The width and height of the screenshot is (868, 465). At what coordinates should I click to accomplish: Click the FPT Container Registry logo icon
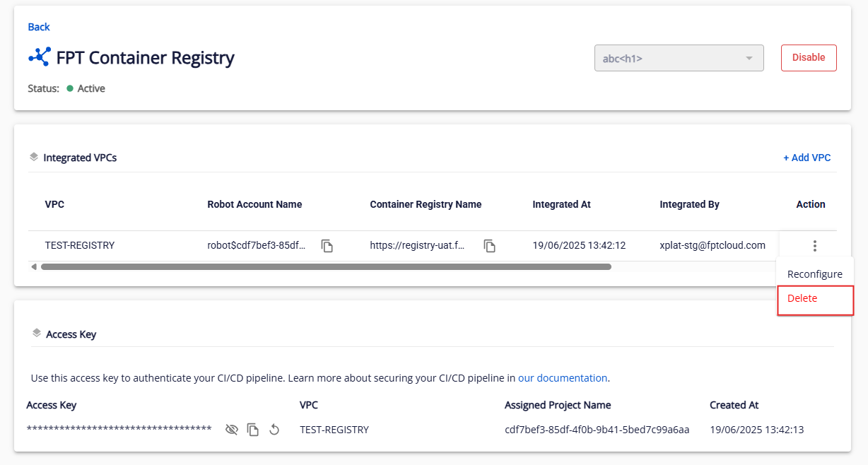40,57
